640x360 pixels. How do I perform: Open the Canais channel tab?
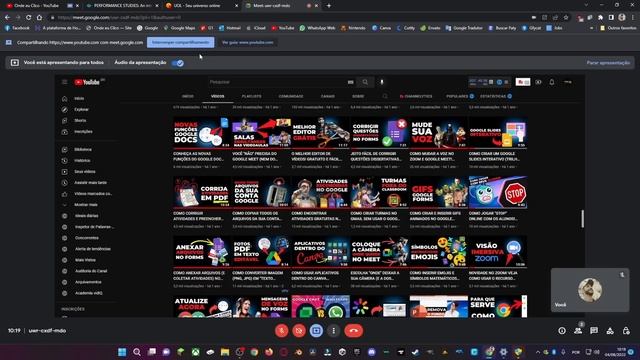pyautogui.click(x=327, y=96)
